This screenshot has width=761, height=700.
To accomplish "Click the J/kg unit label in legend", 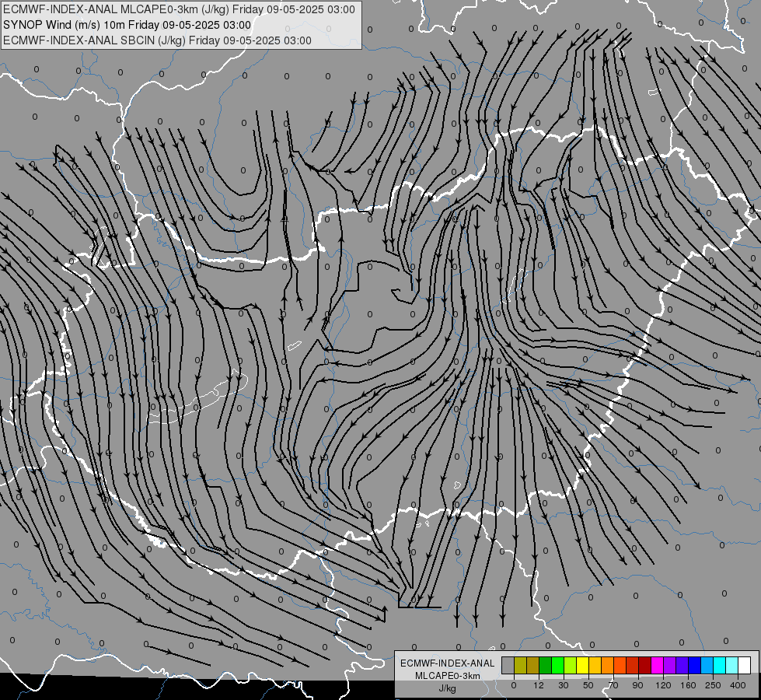I will (x=448, y=688).
